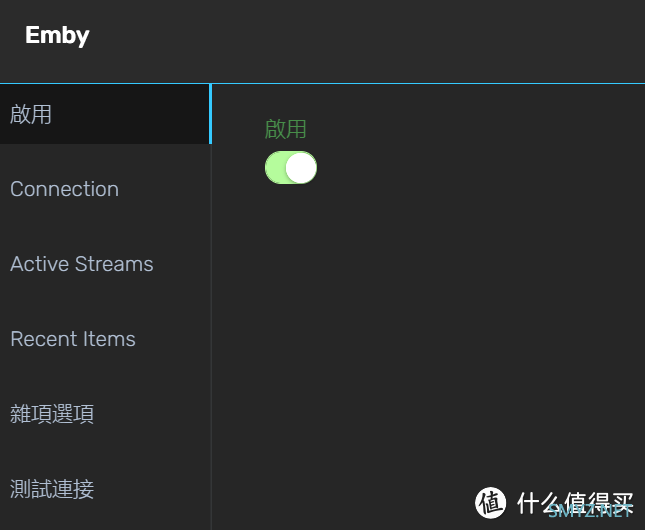Click the green track of the 啟用 switch
Image resolution: width=645 pixels, height=530 pixels.
[x=275, y=167]
